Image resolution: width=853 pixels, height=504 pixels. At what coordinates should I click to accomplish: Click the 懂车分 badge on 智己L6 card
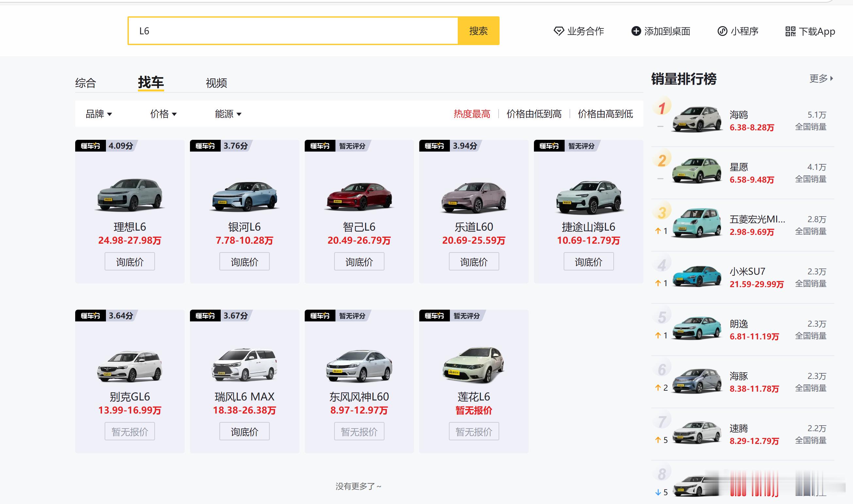tap(320, 146)
